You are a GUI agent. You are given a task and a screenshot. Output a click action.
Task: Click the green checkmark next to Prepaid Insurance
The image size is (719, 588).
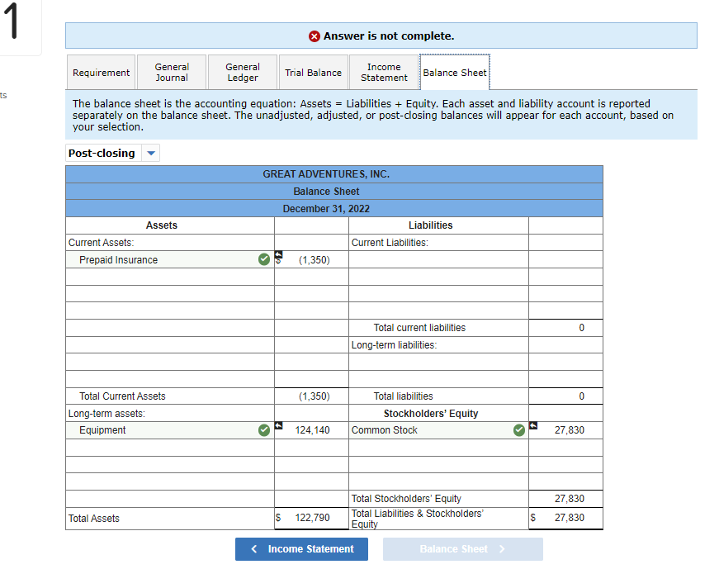(x=264, y=259)
